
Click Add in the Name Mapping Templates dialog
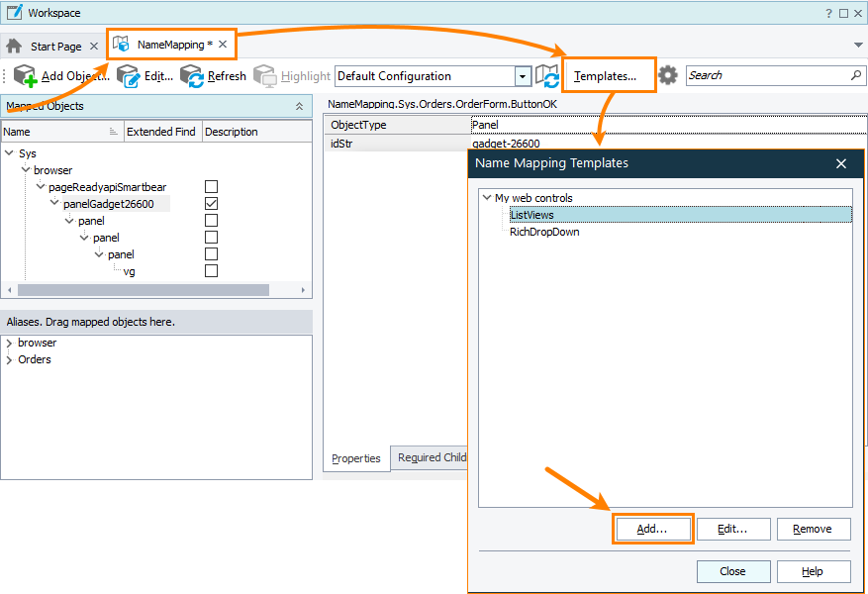point(652,529)
